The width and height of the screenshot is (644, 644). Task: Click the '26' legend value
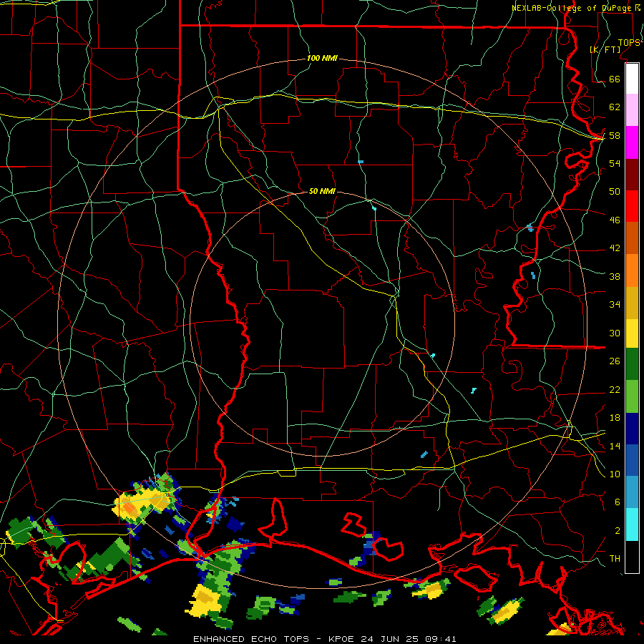pos(615,361)
